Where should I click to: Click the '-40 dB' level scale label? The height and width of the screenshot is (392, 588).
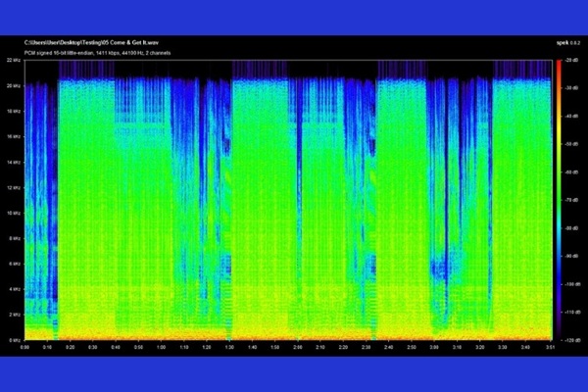(572, 117)
